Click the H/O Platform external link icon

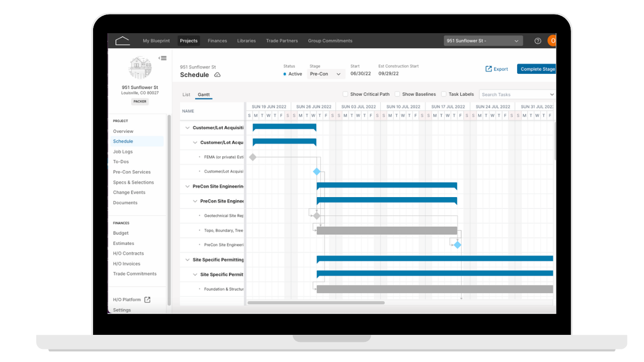[x=147, y=300]
